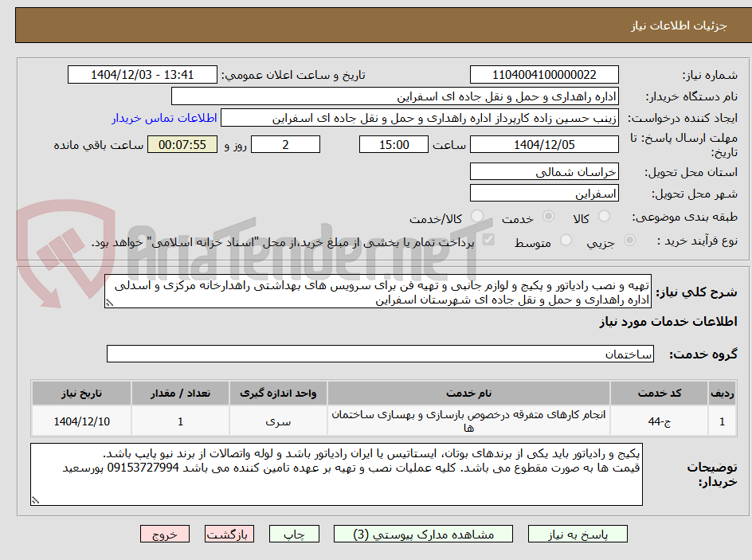Click the شرح کلی نیاز description text area
Image resolution: width=752 pixels, height=560 pixels.
tap(378, 292)
